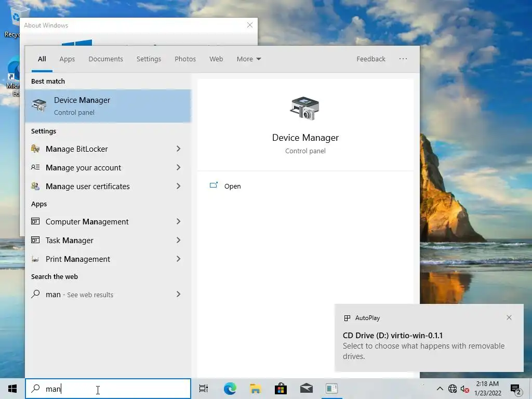This screenshot has width=532, height=399.
Task: Launch Microsoft Edge from the taskbar
Action: 230,389
